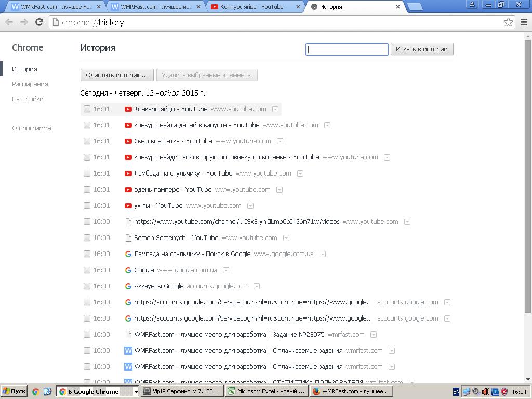Select checkbox for Конкурс яйцо entry
The image size is (532, 399).
tap(87, 109)
